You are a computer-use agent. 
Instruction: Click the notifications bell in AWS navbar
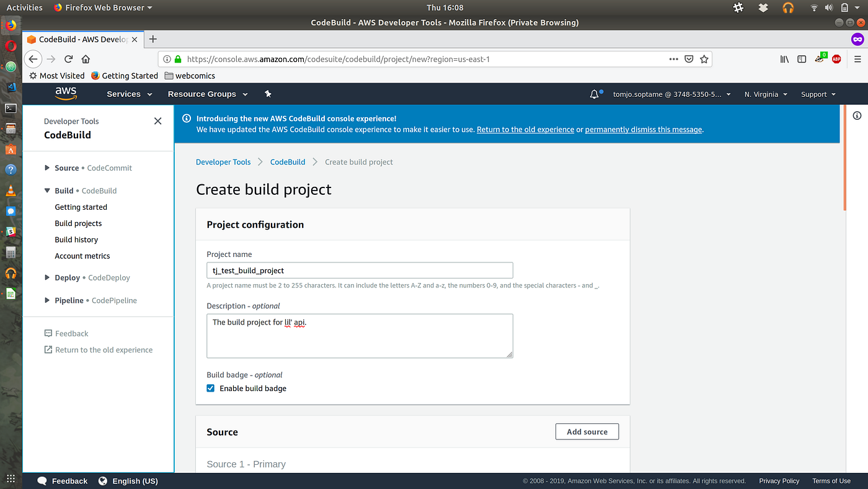point(594,94)
